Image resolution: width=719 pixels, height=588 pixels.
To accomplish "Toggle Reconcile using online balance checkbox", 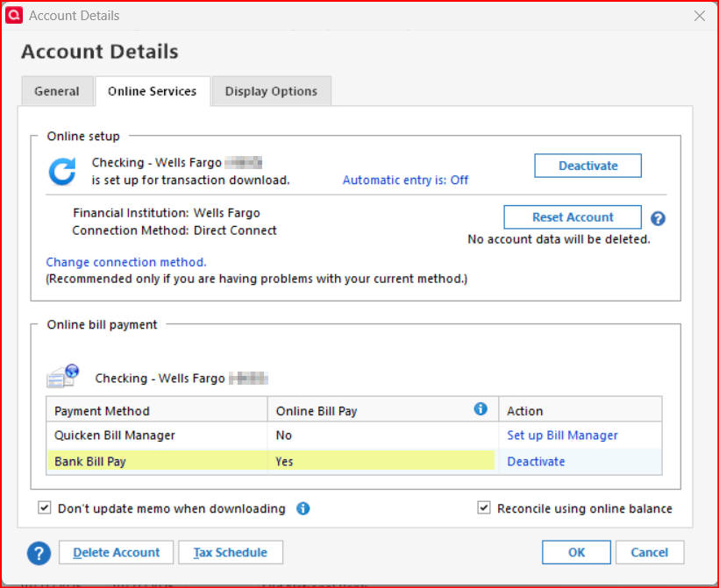I will (484, 507).
